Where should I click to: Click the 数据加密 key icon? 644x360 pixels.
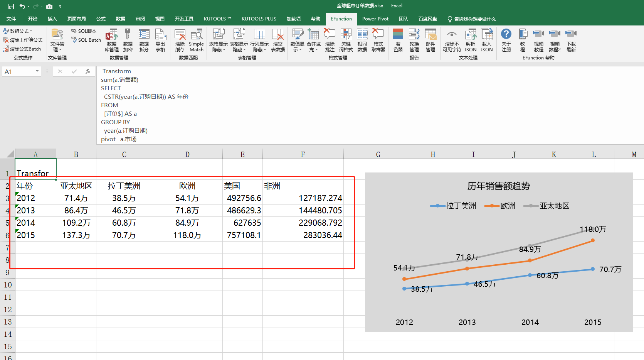pyautogui.click(x=128, y=40)
